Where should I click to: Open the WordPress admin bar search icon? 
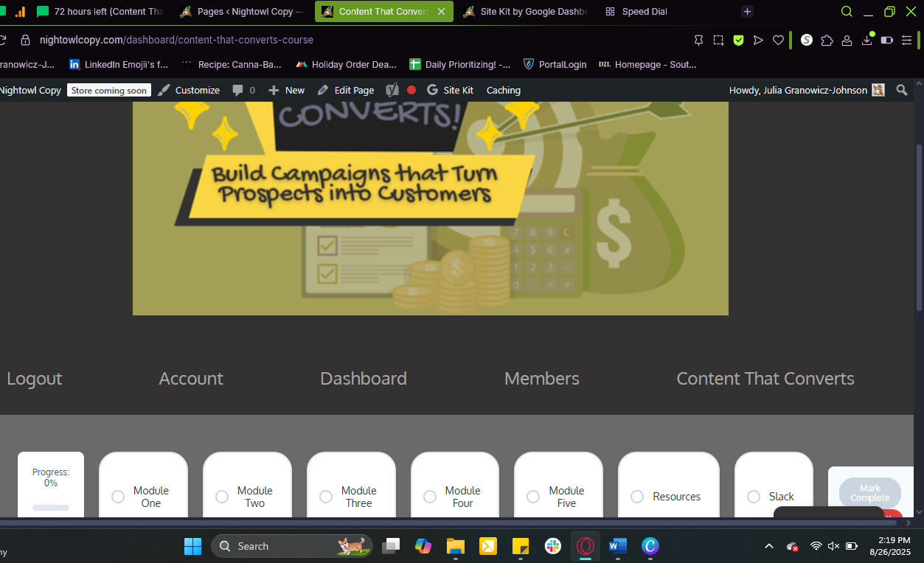tap(901, 90)
